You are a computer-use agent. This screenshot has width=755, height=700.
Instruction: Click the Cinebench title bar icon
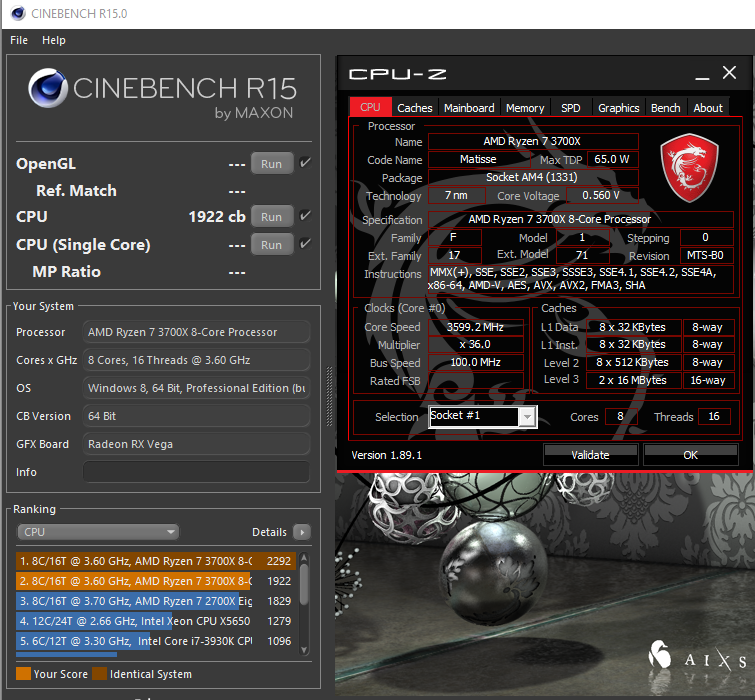coord(18,13)
